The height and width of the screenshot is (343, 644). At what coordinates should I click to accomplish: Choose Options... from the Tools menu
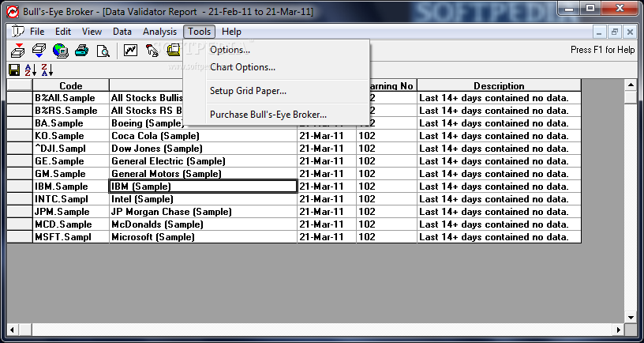click(276, 50)
